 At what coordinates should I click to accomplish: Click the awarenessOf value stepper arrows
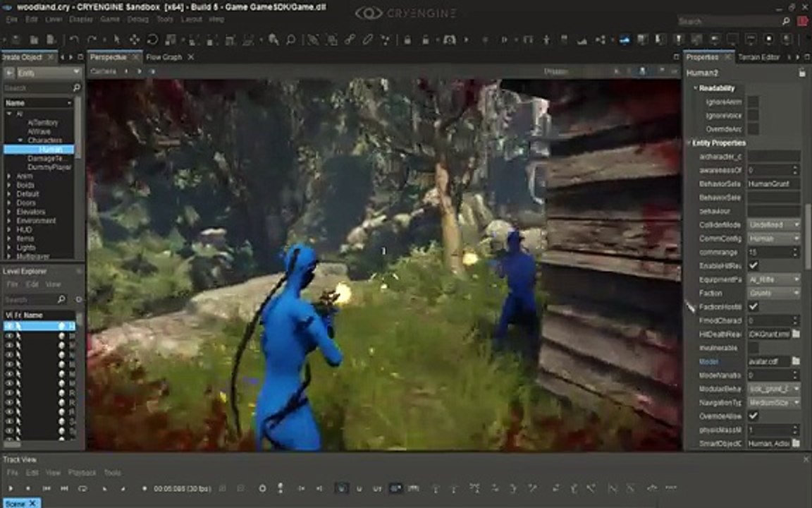(x=795, y=170)
